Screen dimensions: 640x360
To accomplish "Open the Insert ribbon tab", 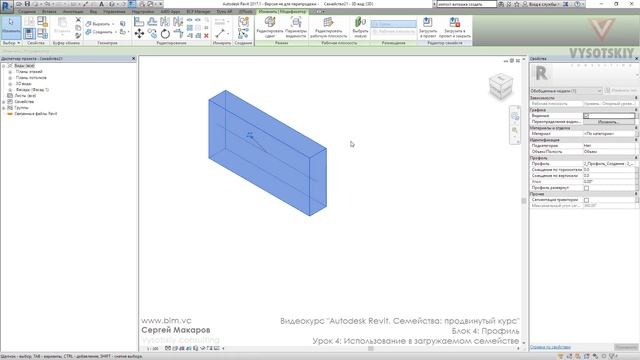I will (x=49, y=11).
